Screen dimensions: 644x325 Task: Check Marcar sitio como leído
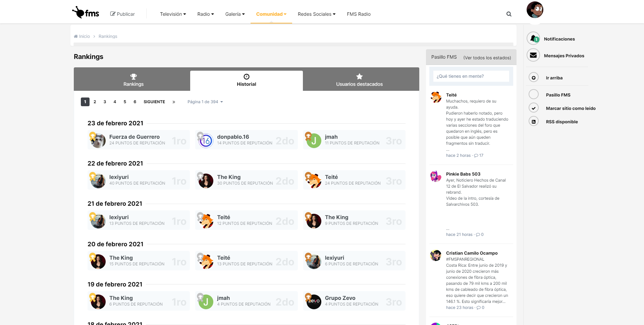coord(533,108)
